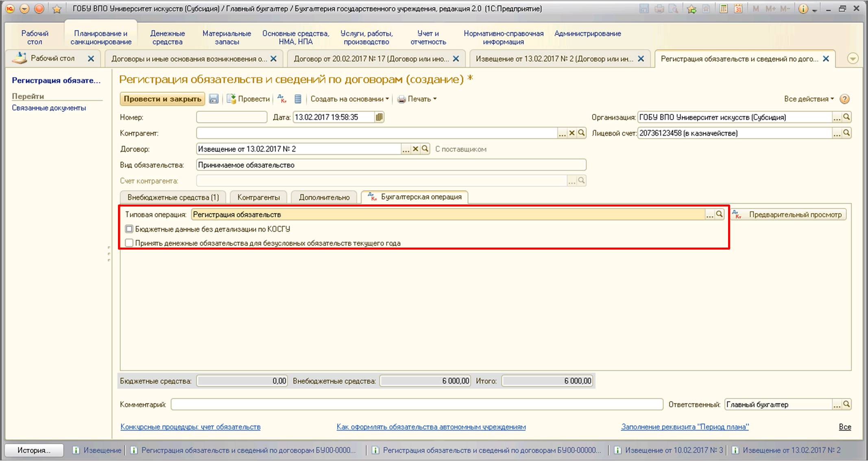
Task: Click the Провести и закрыть button
Action: (x=162, y=99)
